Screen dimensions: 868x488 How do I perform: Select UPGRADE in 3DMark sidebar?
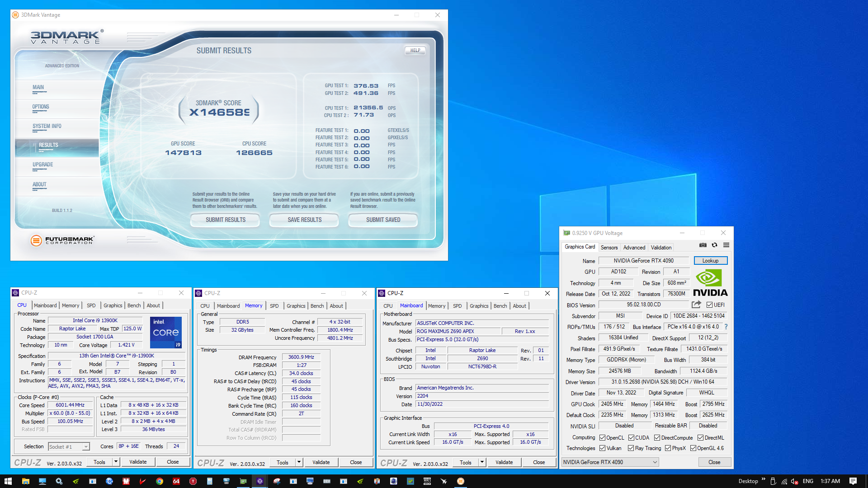[42, 164]
